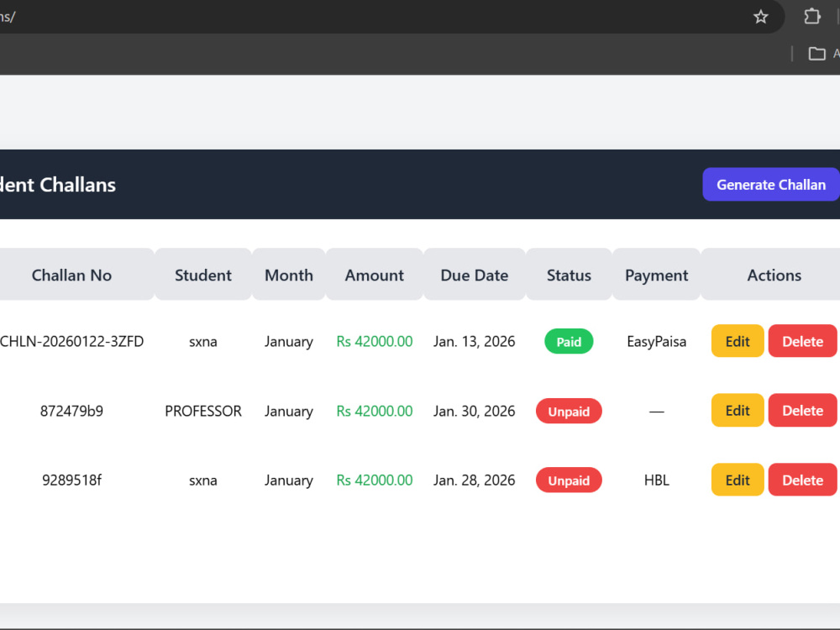
Task: Delete challan 9289518f
Action: pos(802,480)
